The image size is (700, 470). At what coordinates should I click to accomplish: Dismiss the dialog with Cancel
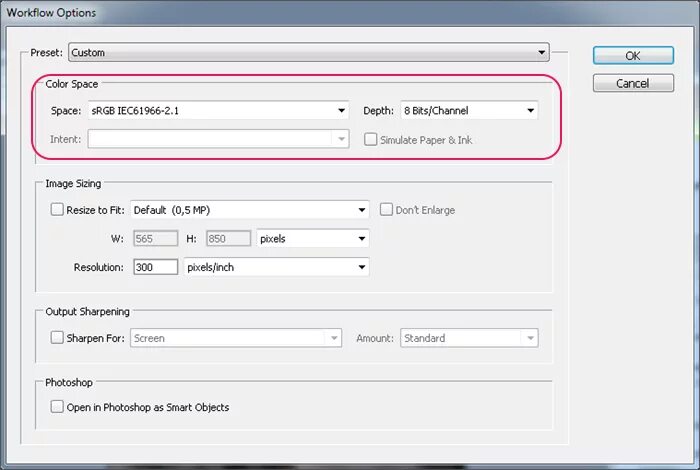pos(633,83)
